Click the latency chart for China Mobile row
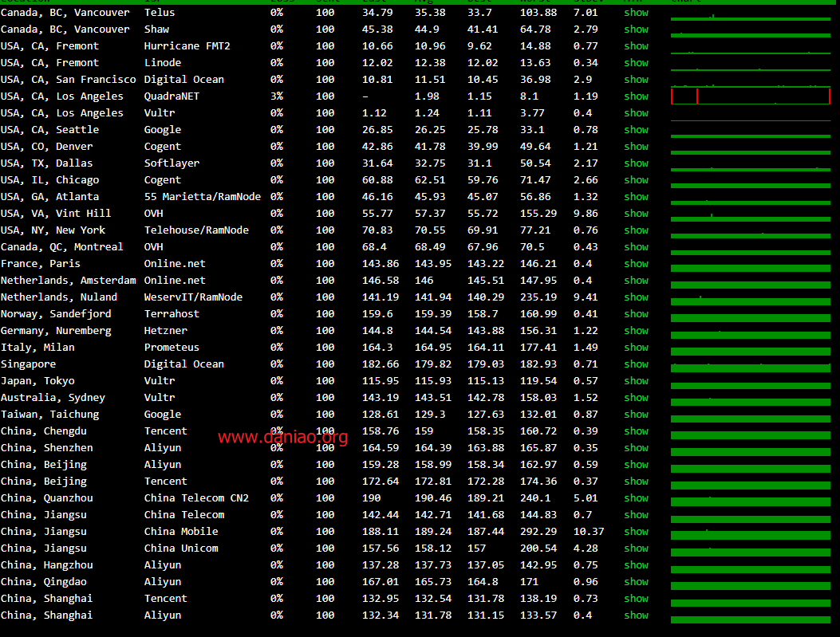This screenshot has width=840, height=637. coord(750,535)
